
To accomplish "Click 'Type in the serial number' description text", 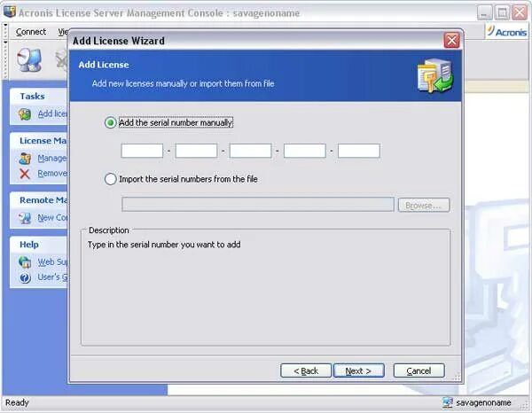I will (164, 245).
